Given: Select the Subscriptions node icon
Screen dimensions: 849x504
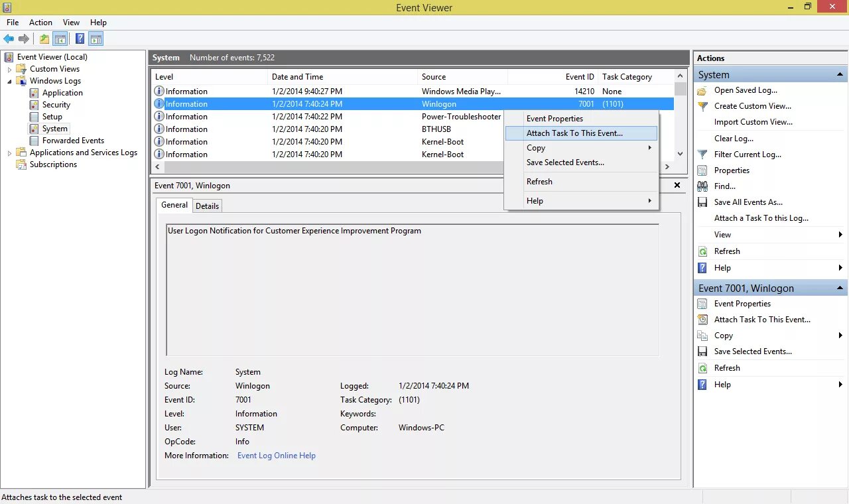Looking at the screenshot, I should [21, 164].
